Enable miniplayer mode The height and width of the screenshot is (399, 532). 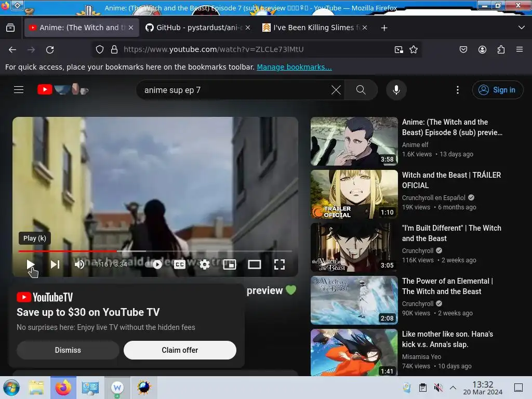coord(229,264)
